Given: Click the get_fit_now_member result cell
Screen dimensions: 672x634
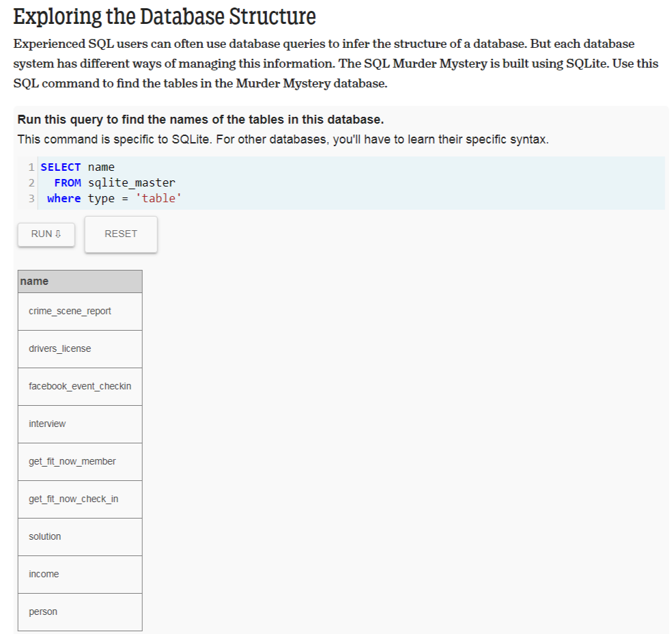Looking at the screenshot, I should [80, 462].
